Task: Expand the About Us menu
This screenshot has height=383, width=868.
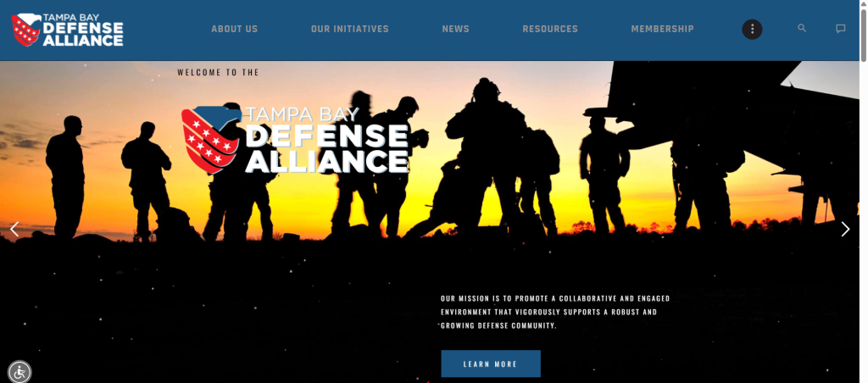Action: [234, 29]
